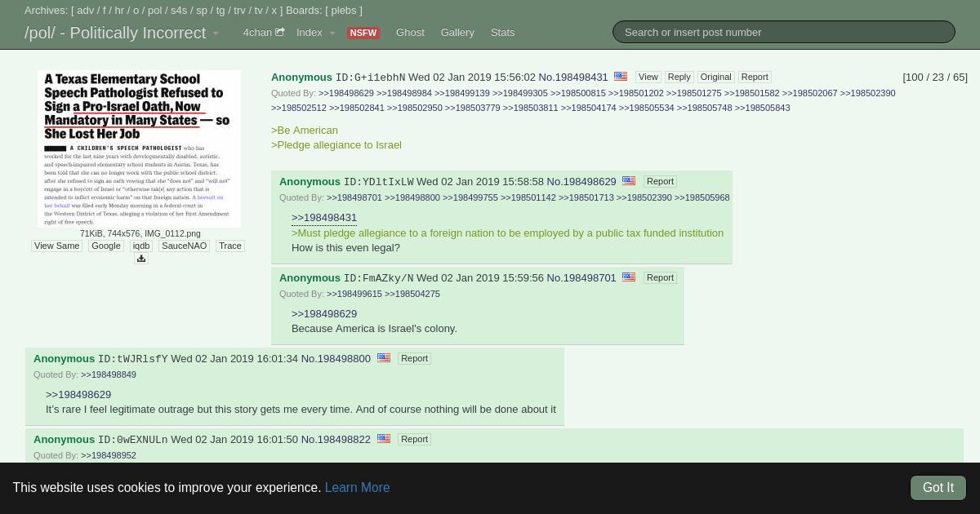Open the Learn More cookie link

[x=357, y=487]
